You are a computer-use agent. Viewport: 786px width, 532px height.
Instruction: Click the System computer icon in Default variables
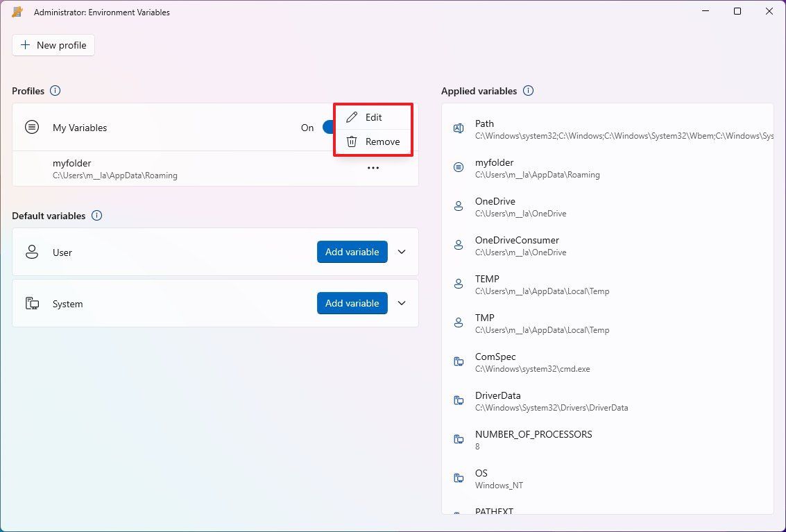pyautogui.click(x=32, y=303)
